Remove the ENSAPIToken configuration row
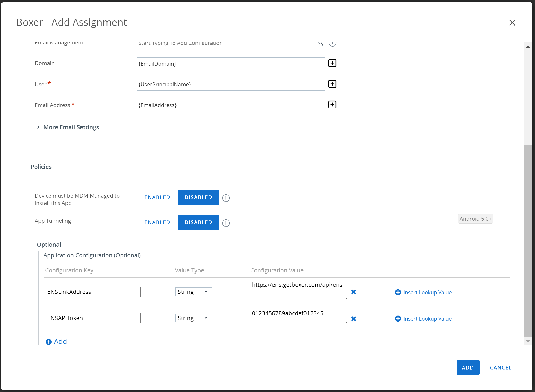535x392 pixels. click(354, 319)
